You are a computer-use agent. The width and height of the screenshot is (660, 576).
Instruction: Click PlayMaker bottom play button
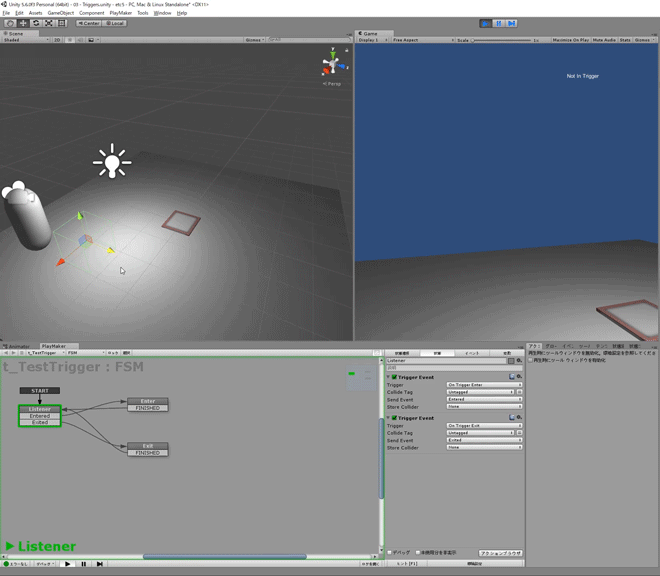(x=67, y=564)
